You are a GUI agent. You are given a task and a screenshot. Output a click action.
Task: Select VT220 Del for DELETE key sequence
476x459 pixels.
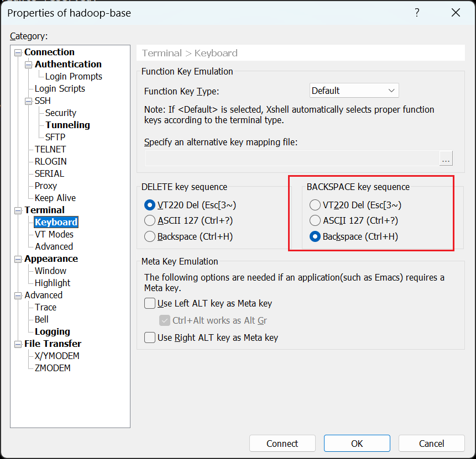[190, 205]
